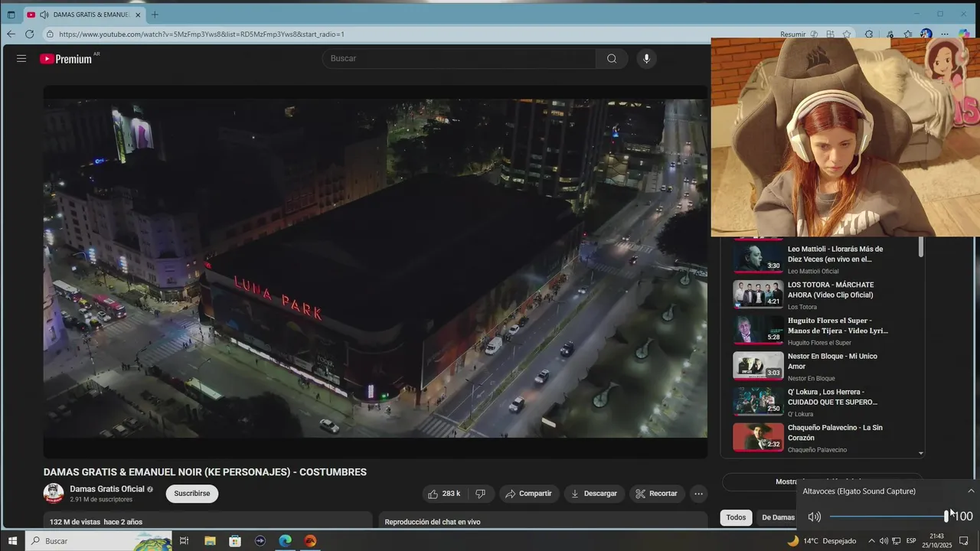This screenshot has height=551, width=980.
Task: Type in the Buscar search field
Action: click(459, 58)
